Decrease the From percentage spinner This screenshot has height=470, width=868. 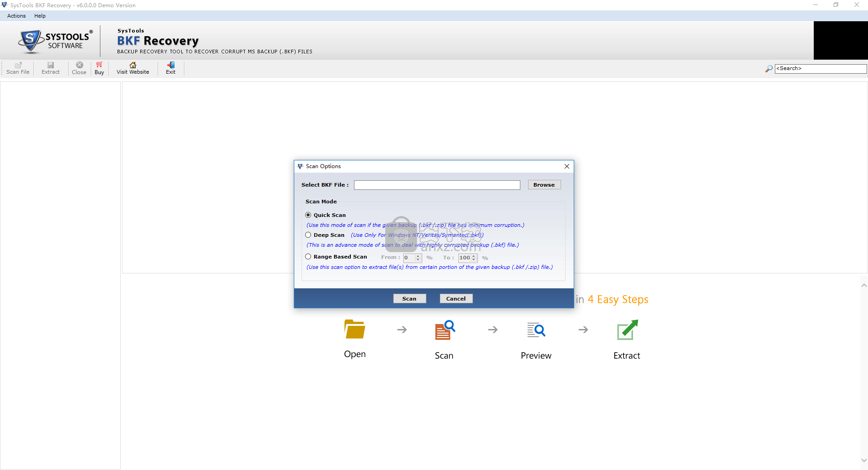click(x=418, y=260)
